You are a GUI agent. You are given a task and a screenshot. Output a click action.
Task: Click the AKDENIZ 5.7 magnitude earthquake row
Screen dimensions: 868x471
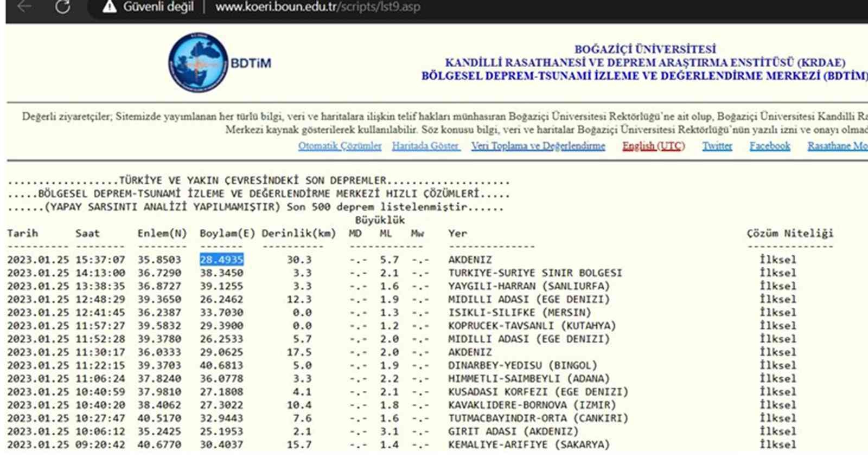pyautogui.click(x=421, y=260)
